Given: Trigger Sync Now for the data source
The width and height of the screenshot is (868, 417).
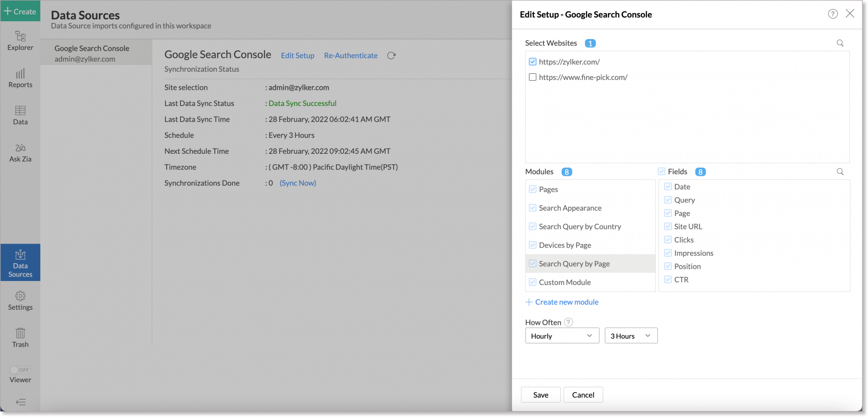Looking at the screenshot, I should (x=297, y=183).
